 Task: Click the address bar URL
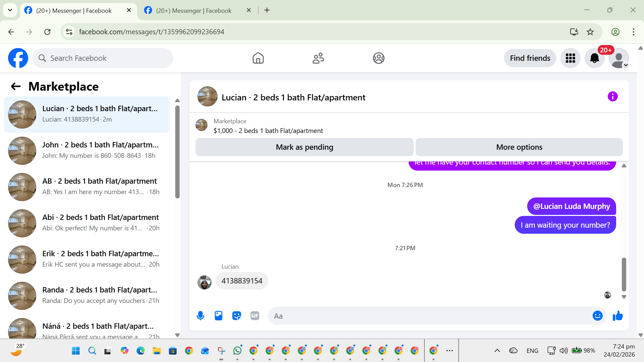pyautogui.click(x=152, y=32)
